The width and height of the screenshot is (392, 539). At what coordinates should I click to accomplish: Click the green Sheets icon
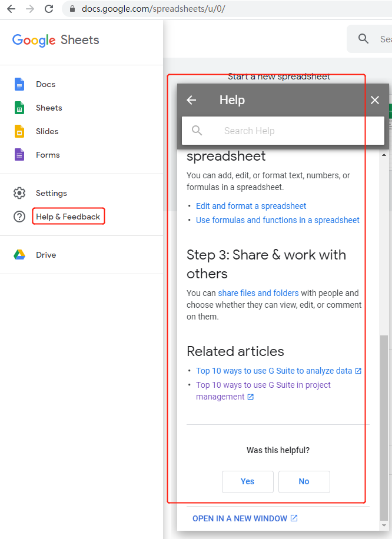(19, 108)
